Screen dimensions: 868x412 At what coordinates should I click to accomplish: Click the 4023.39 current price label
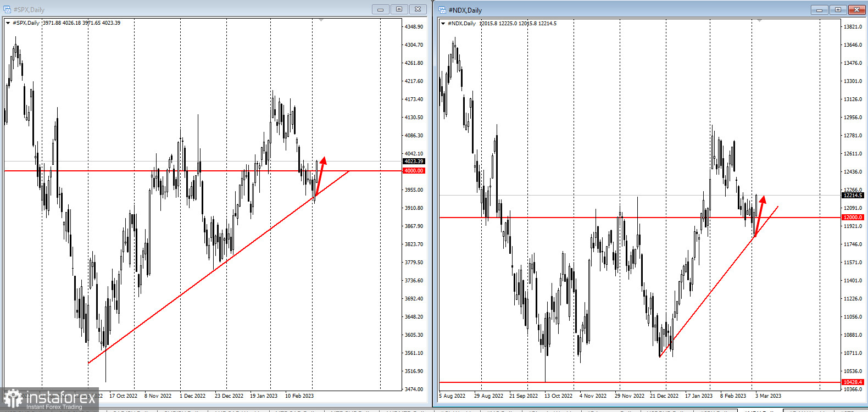point(414,162)
